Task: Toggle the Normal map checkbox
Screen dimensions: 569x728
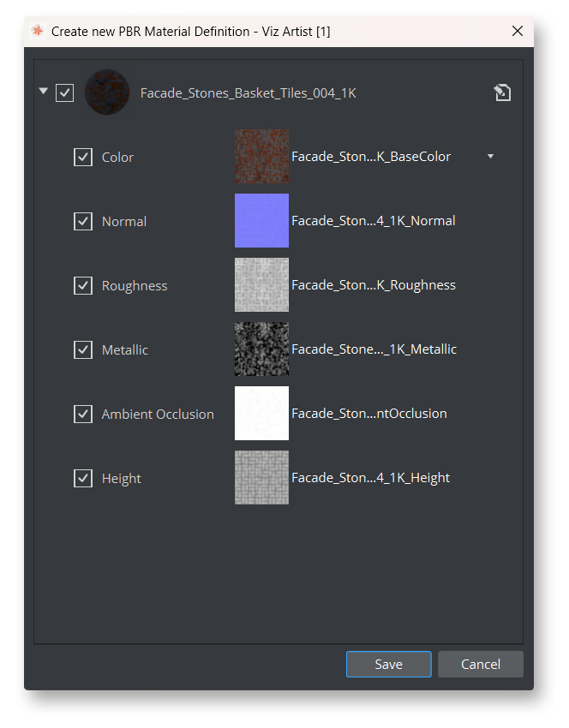Action: 83,221
